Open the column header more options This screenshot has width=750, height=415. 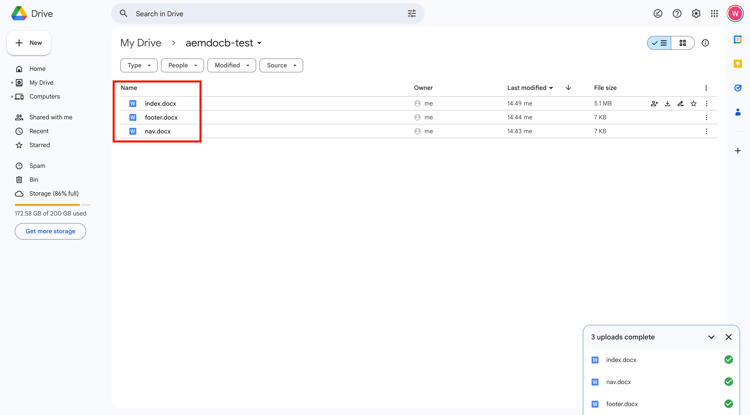[x=706, y=88]
